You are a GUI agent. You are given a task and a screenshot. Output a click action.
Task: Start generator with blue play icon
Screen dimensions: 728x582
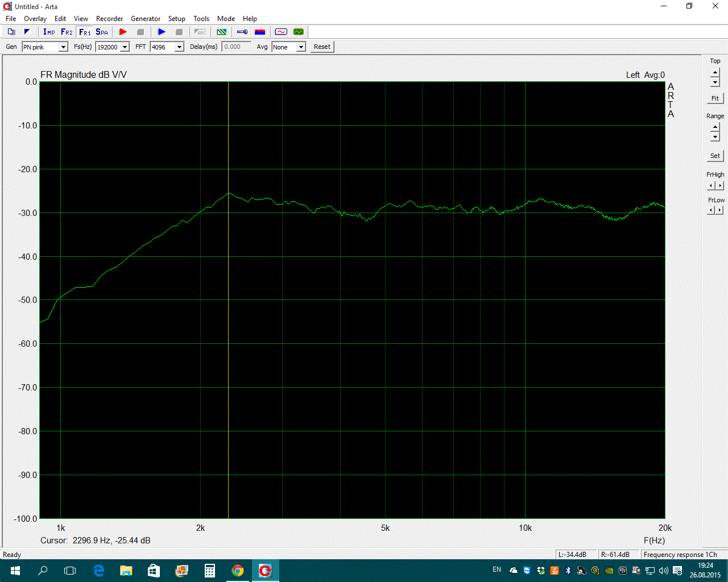[162, 32]
